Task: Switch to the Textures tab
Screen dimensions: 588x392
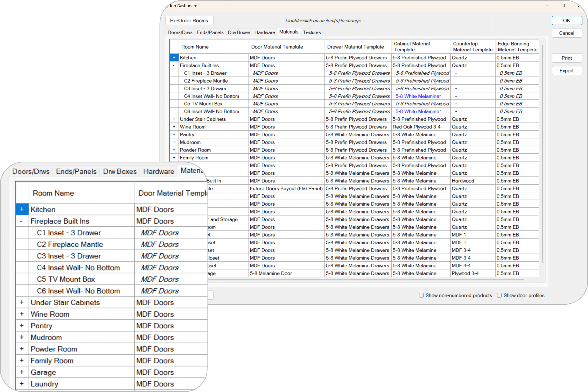Action: point(312,32)
